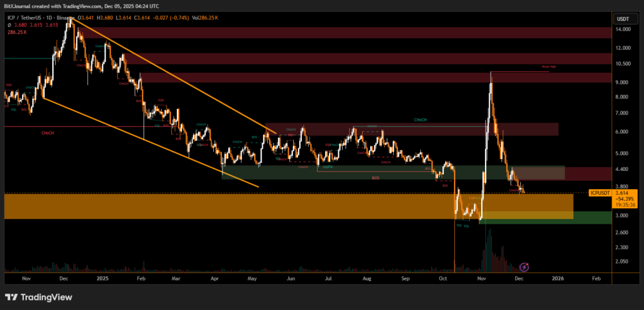Click the large teal CHoCH label

pyautogui.click(x=421, y=119)
